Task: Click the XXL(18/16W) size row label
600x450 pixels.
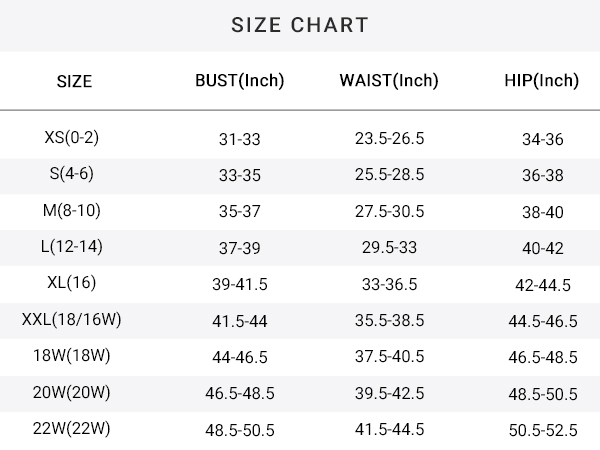Action: (72, 320)
